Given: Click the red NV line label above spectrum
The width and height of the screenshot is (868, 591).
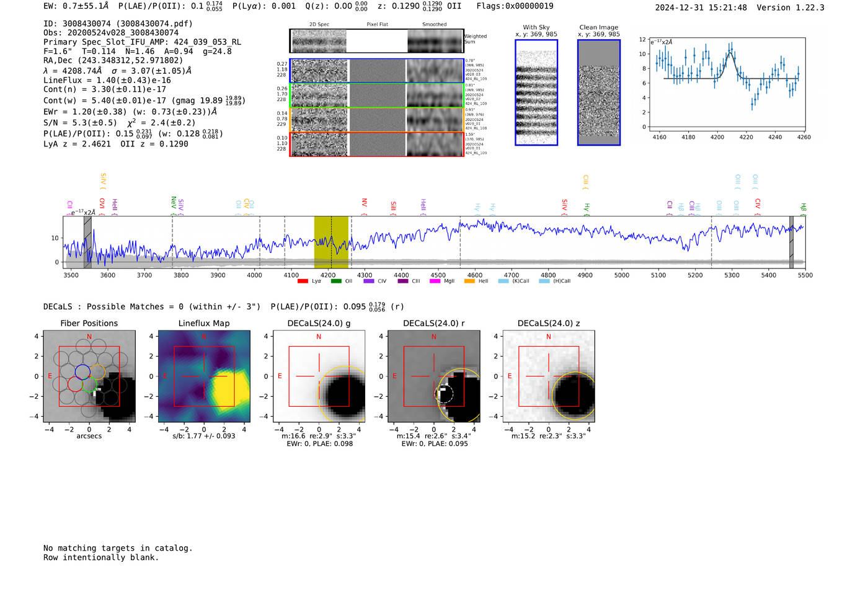Looking at the screenshot, I should point(365,203).
